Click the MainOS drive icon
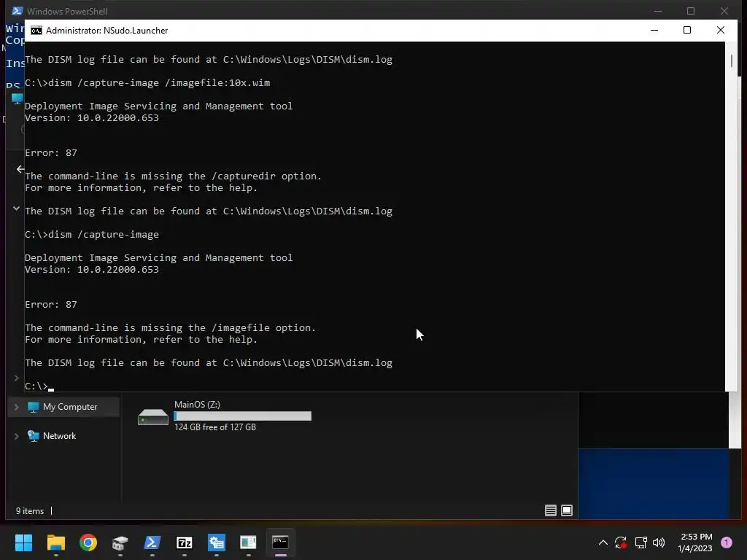 (153, 417)
